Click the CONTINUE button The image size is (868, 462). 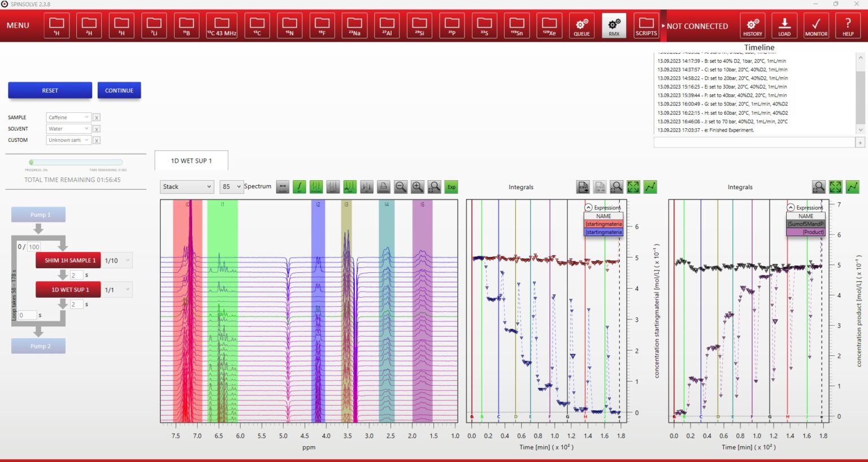tap(119, 90)
